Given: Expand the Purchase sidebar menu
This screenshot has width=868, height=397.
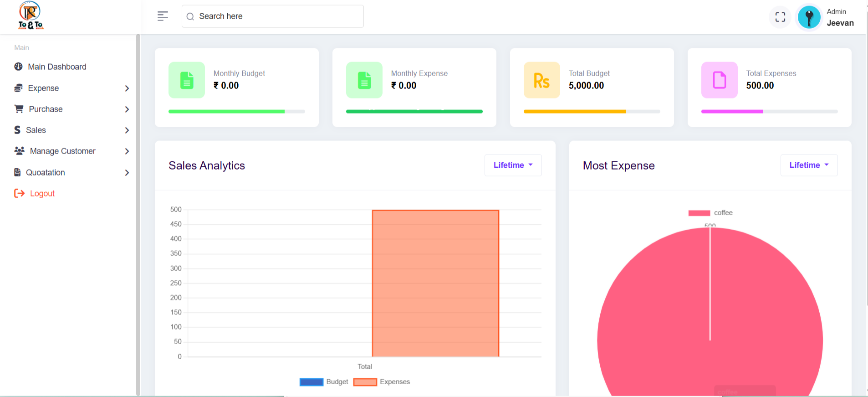Looking at the screenshot, I should [71, 109].
